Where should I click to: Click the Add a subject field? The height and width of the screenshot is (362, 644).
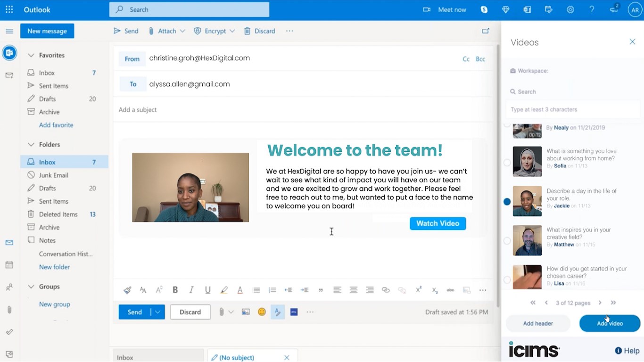pyautogui.click(x=304, y=110)
